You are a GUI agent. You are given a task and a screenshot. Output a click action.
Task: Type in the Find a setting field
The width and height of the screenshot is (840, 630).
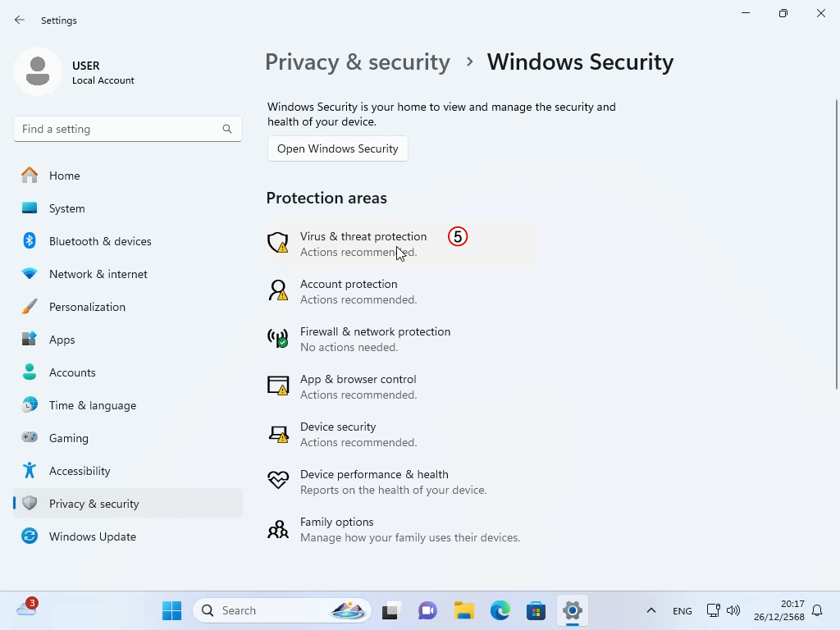[x=115, y=129]
